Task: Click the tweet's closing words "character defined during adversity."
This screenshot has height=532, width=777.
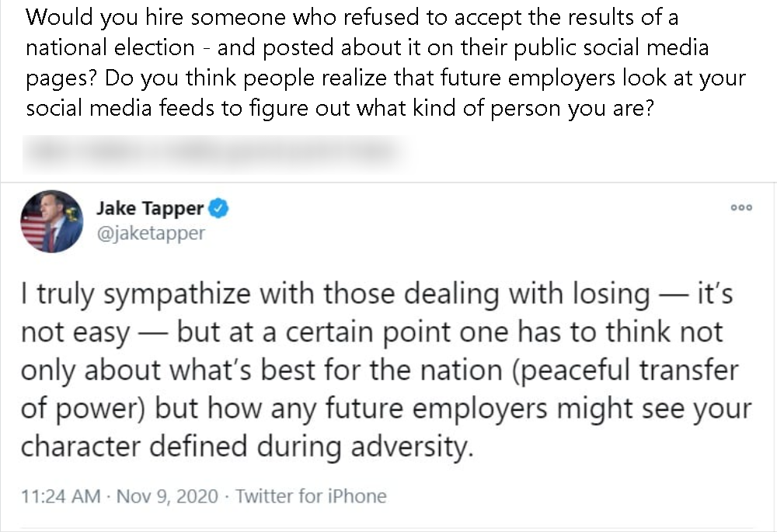Action: coord(247,445)
